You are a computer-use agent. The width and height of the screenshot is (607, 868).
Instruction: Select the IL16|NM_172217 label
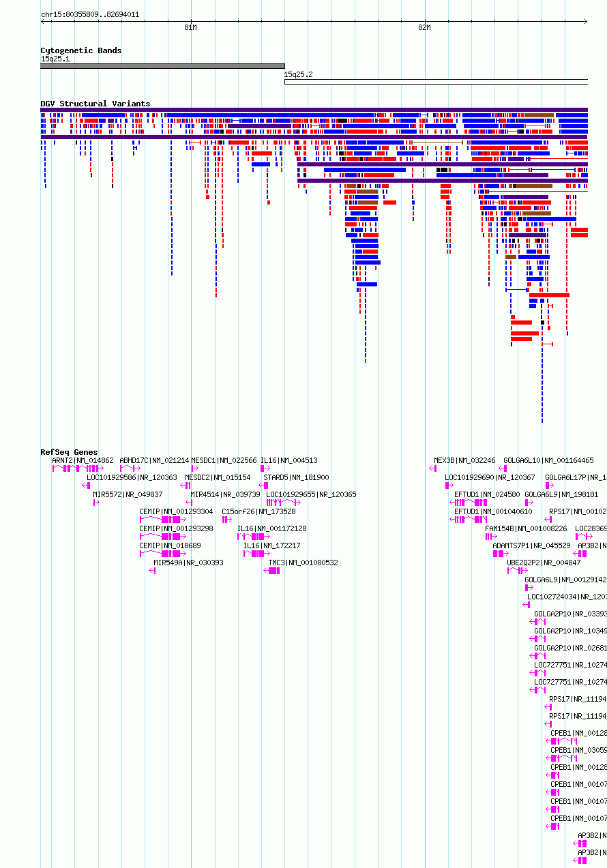(272, 545)
